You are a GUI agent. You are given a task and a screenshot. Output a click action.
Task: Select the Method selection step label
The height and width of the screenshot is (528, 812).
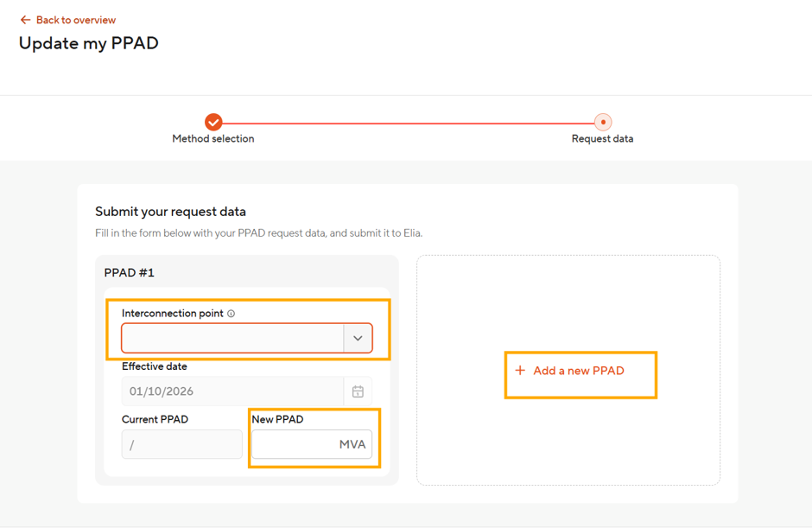[213, 139]
